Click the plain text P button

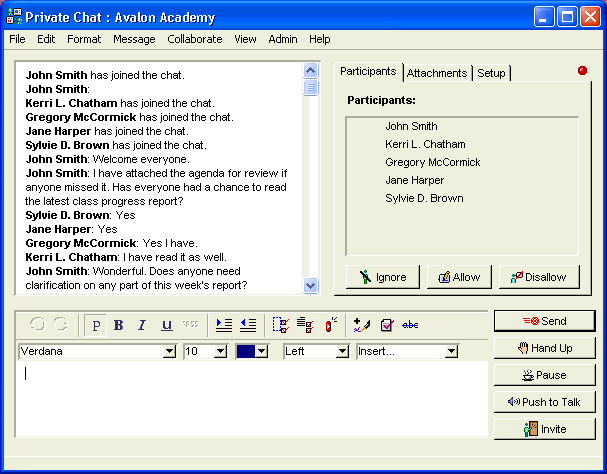tap(96, 325)
